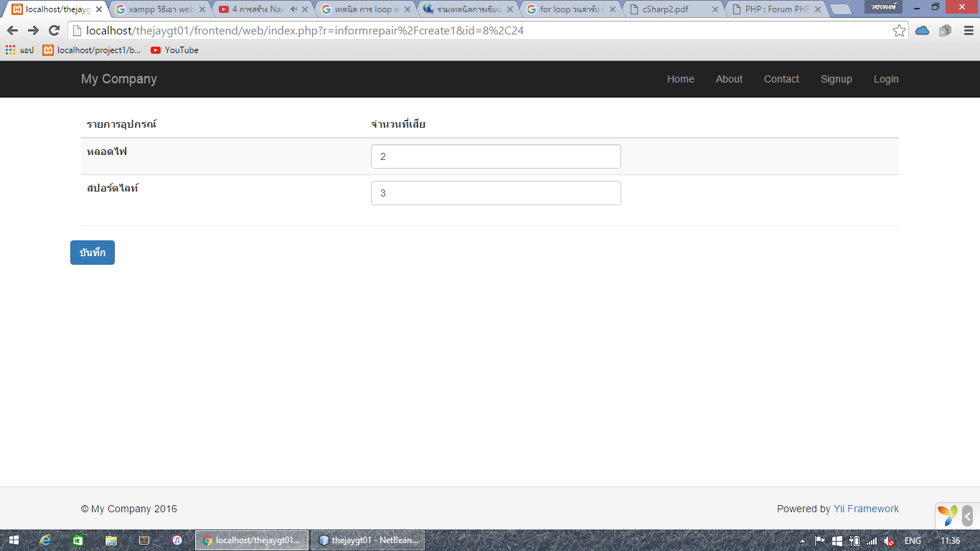Open the Login page
The width and height of the screenshot is (980, 551).
pyautogui.click(x=886, y=79)
